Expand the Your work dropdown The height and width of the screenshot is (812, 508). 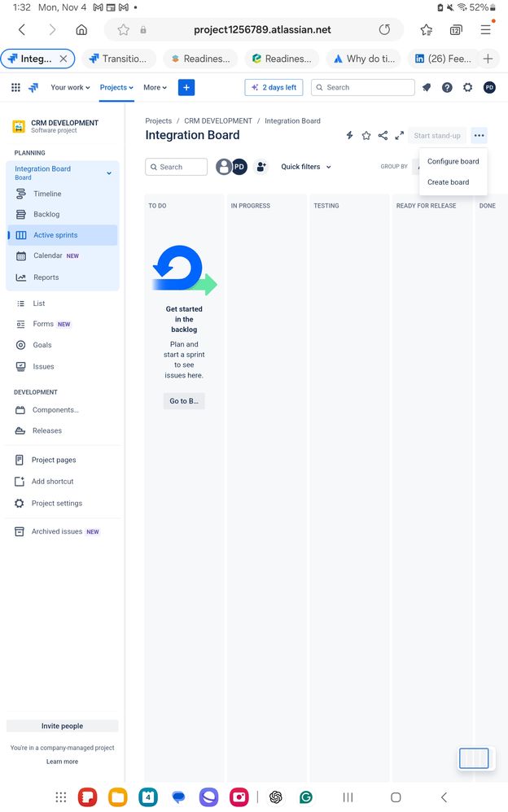[x=70, y=88]
